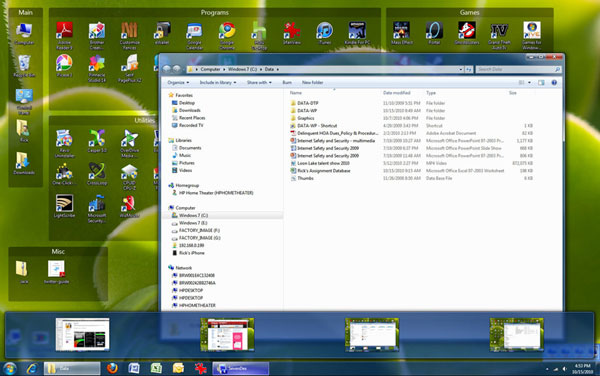Open the iTunes desktop shortcut
The image size is (600, 376).
[324, 34]
